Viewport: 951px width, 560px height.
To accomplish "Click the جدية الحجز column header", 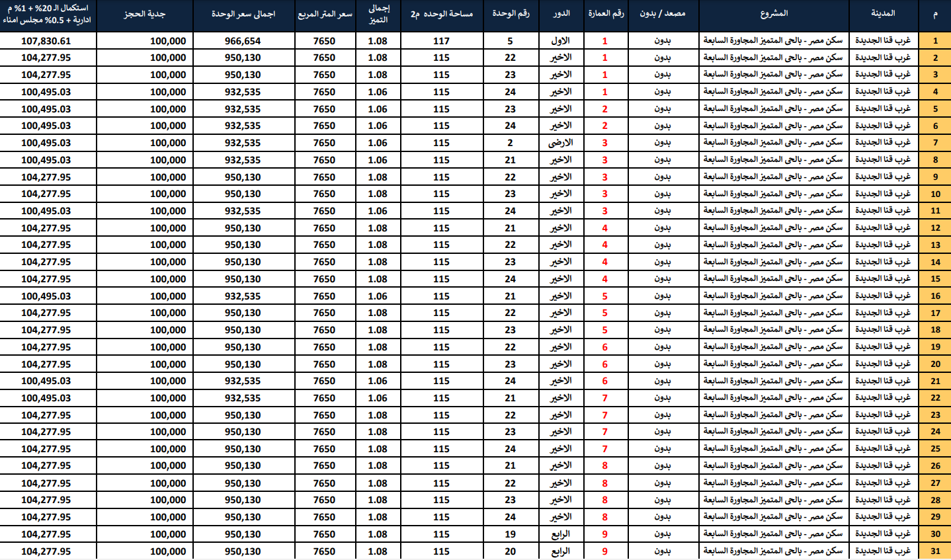I will pos(145,14).
